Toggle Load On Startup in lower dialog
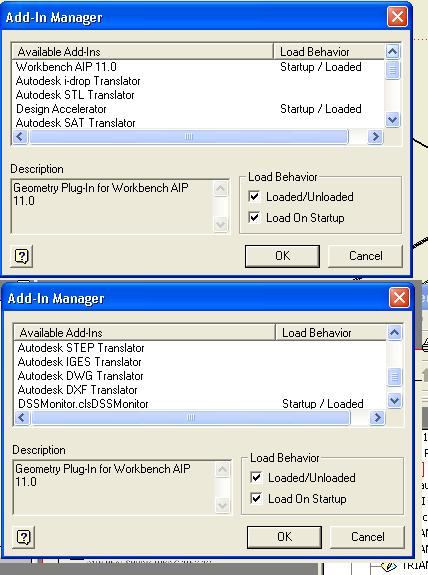The width and height of the screenshot is (428, 575). [x=256, y=498]
